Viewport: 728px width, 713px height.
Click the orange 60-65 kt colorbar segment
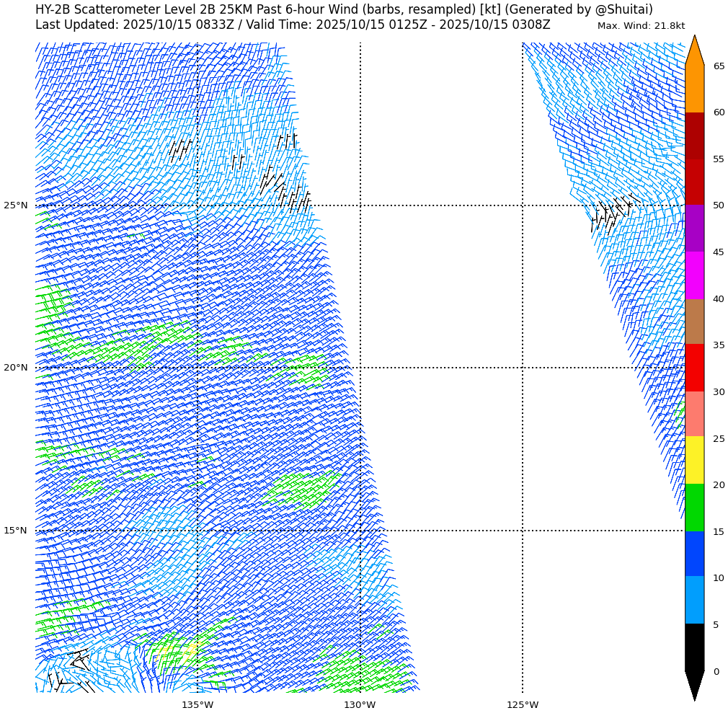pos(694,89)
